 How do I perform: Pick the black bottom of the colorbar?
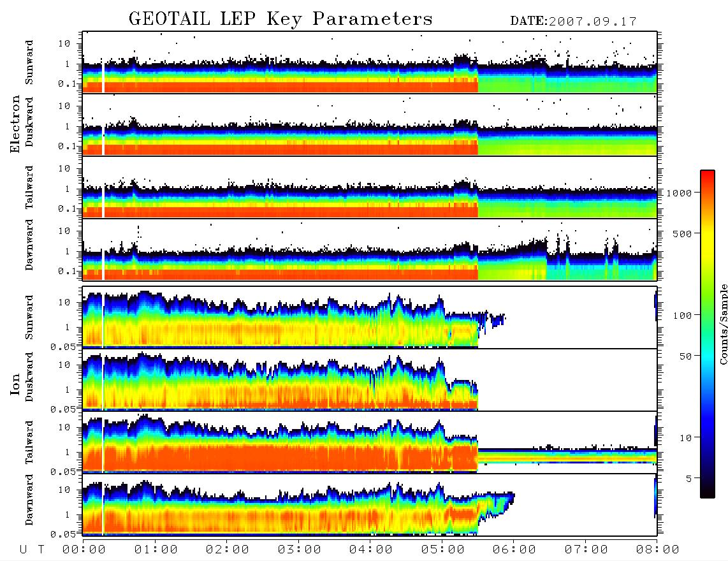(x=708, y=492)
